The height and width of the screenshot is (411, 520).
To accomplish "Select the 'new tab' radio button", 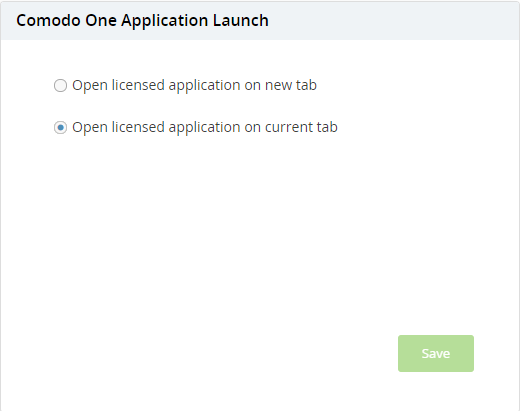I will pos(60,85).
